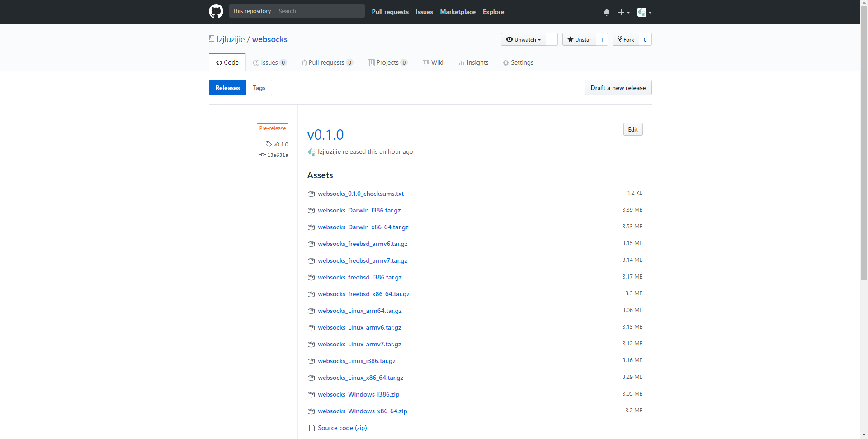Viewport: 868px width, 439px height.
Task: Fork the websocks repository
Action: click(626, 39)
